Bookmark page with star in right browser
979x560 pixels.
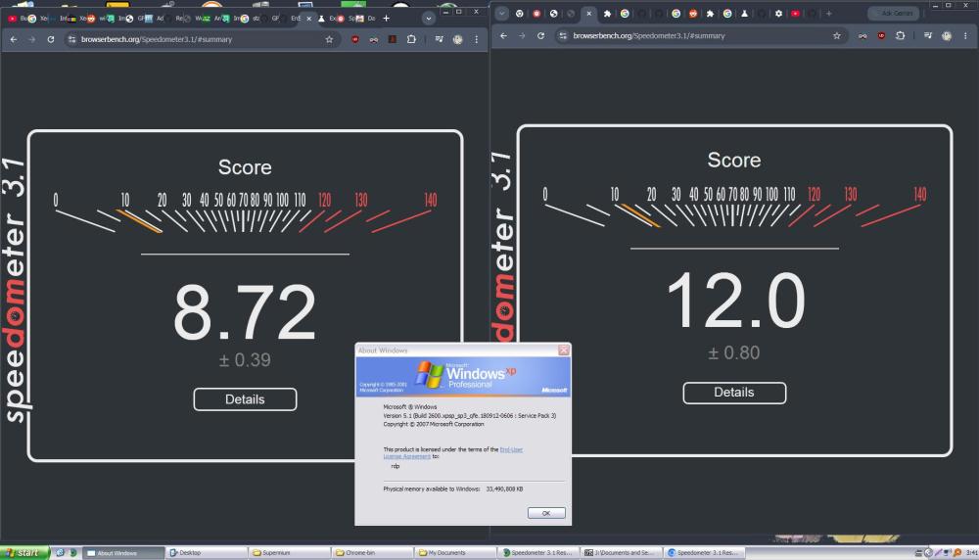[x=837, y=35]
